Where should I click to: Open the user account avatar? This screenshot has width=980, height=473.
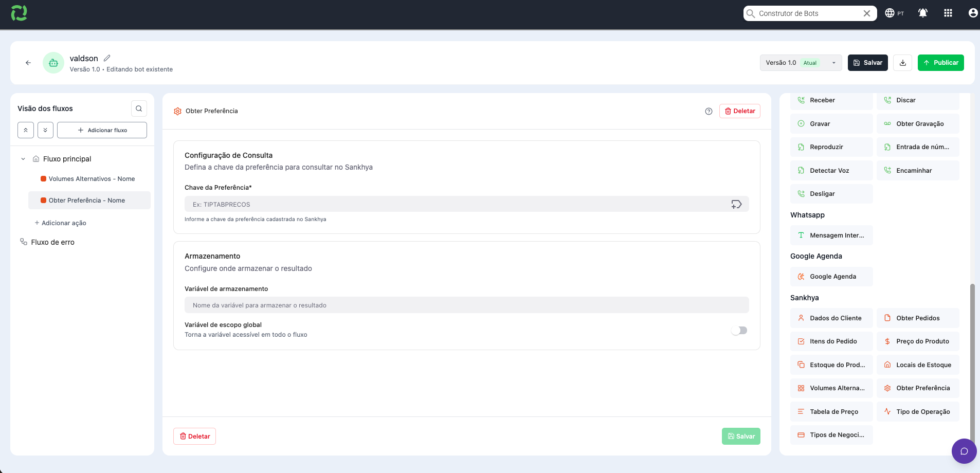(973, 13)
